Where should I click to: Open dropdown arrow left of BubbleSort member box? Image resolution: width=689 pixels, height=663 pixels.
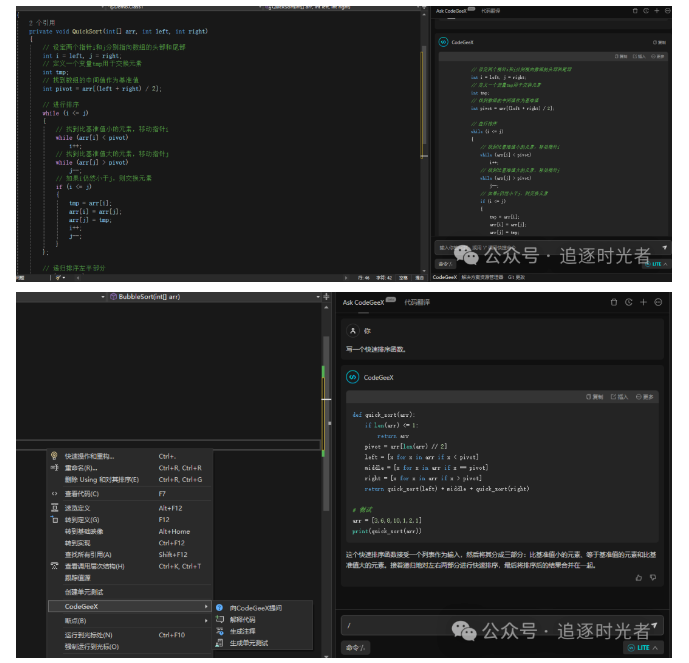tap(103, 297)
